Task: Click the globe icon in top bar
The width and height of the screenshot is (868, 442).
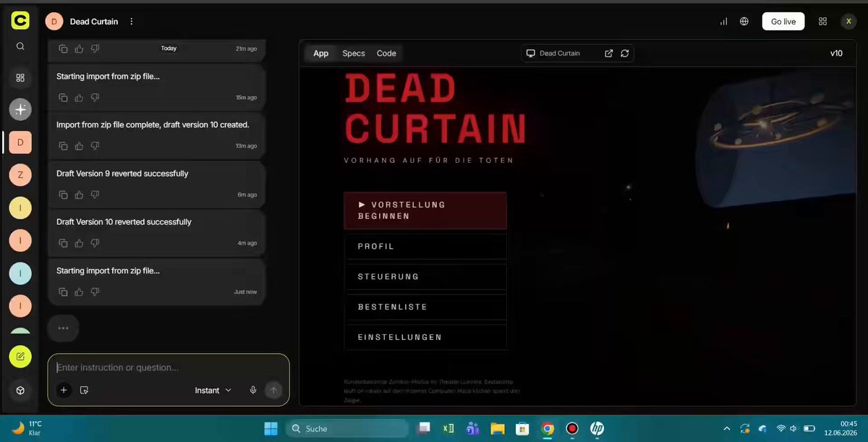Action: pos(744,22)
